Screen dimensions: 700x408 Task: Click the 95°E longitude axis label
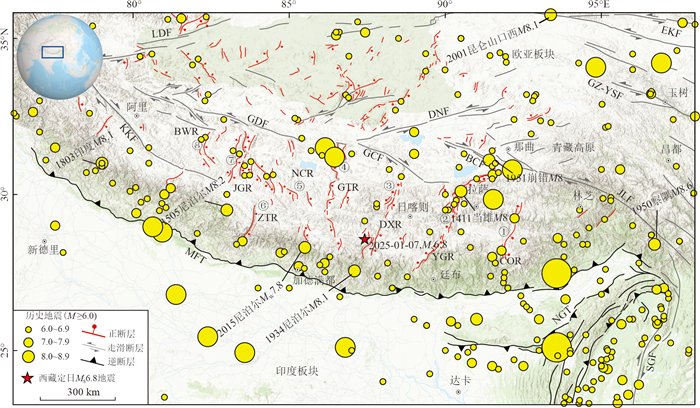(600, 4)
